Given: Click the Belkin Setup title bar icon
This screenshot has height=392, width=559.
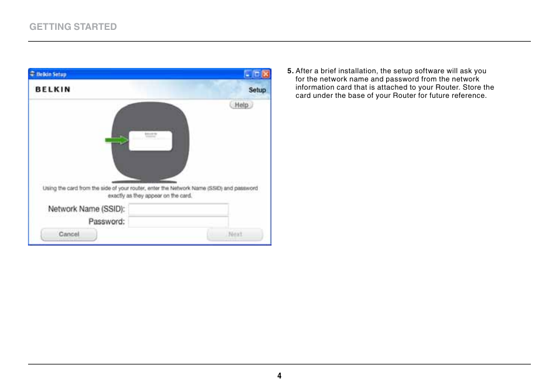Looking at the screenshot, I should [x=32, y=74].
